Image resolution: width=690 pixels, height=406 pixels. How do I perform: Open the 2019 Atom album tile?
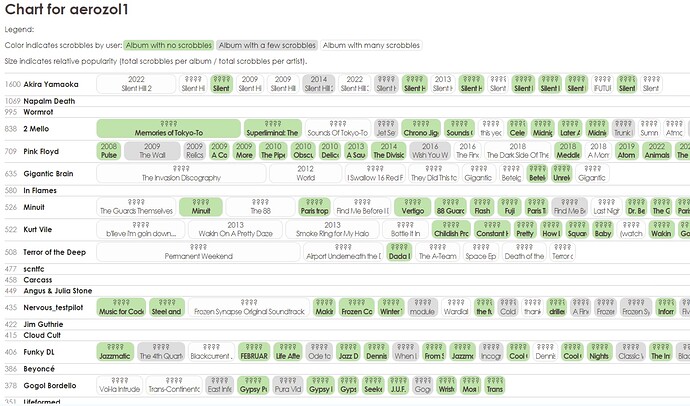coord(626,151)
